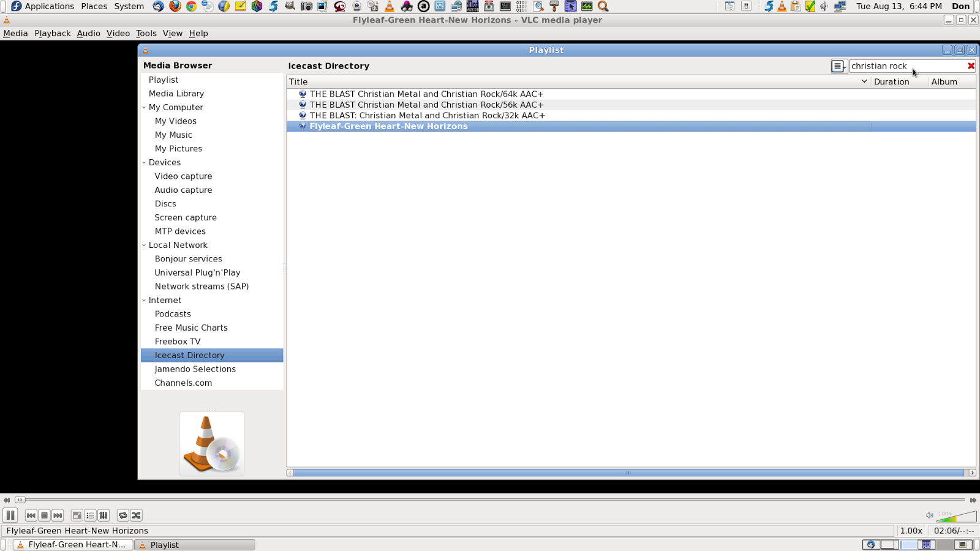Open the Applications menu
The width and height of the screenshot is (980, 551).
pyautogui.click(x=42, y=6)
